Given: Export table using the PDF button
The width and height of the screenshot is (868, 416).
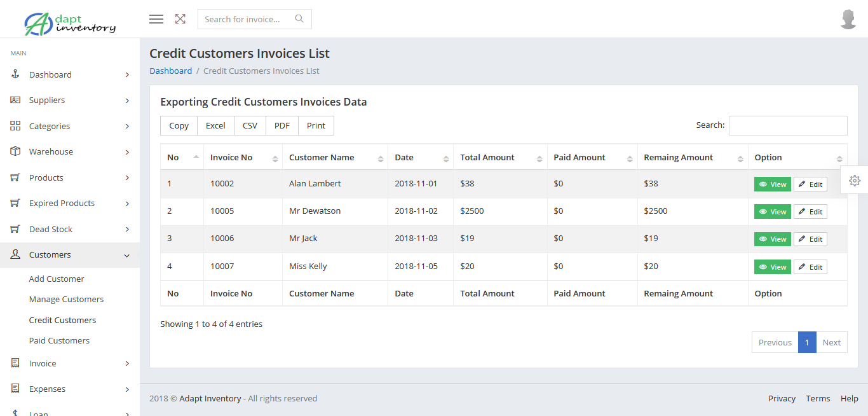Looking at the screenshot, I should pyautogui.click(x=281, y=126).
